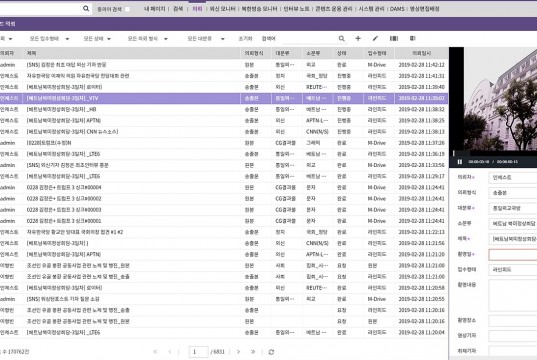Viewport: 537px width, 360px height.
Task: Select the row titled 0228 ... #00004
Action: click(224, 188)
